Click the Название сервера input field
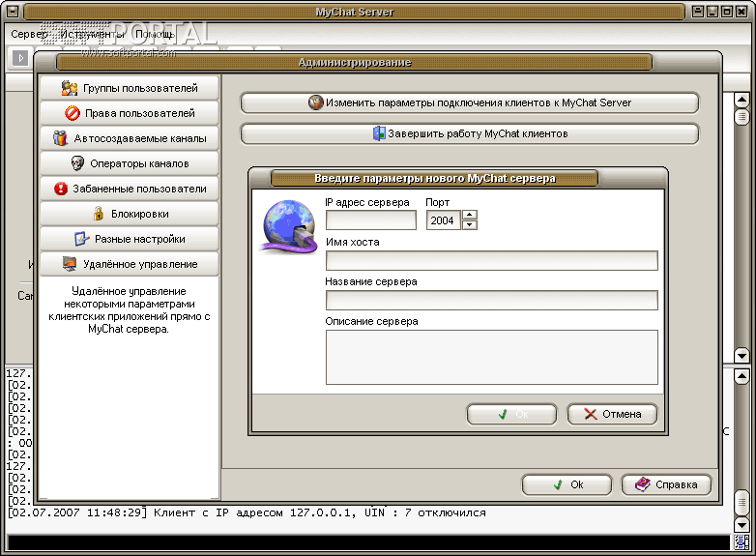This screenshot has width=756, height=556. [x=492, y=300]
